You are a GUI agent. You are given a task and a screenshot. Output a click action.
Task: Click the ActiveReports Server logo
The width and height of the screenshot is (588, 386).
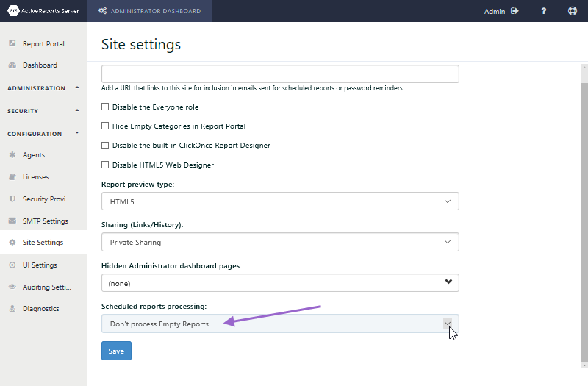[x=43, y=11]
